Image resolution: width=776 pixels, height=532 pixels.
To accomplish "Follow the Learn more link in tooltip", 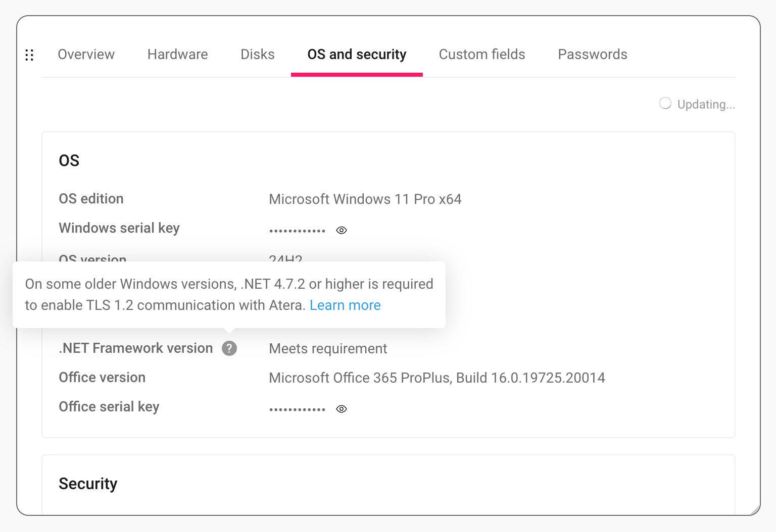I will (345, 305).
